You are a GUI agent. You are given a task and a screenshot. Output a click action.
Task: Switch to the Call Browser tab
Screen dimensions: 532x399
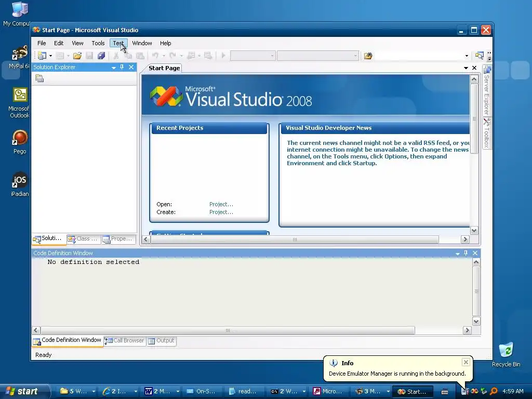click(x=125, y=341)
